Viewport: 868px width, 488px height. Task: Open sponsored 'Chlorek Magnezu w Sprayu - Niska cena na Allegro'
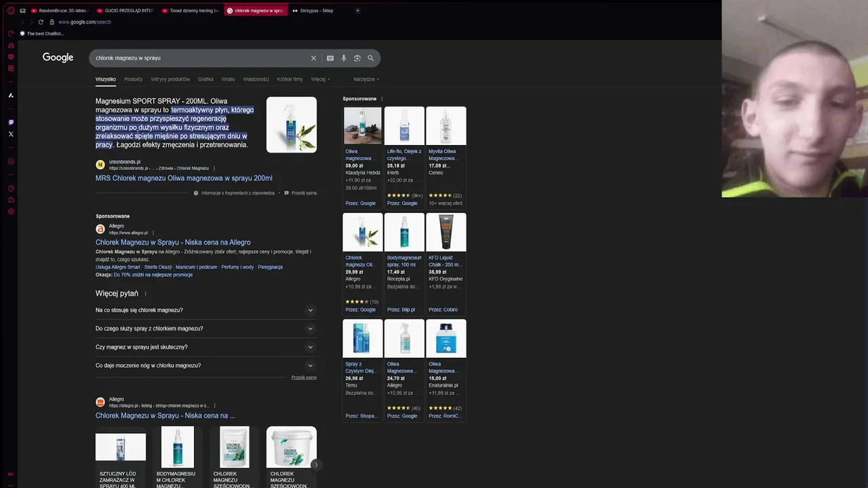coord(173,242)
